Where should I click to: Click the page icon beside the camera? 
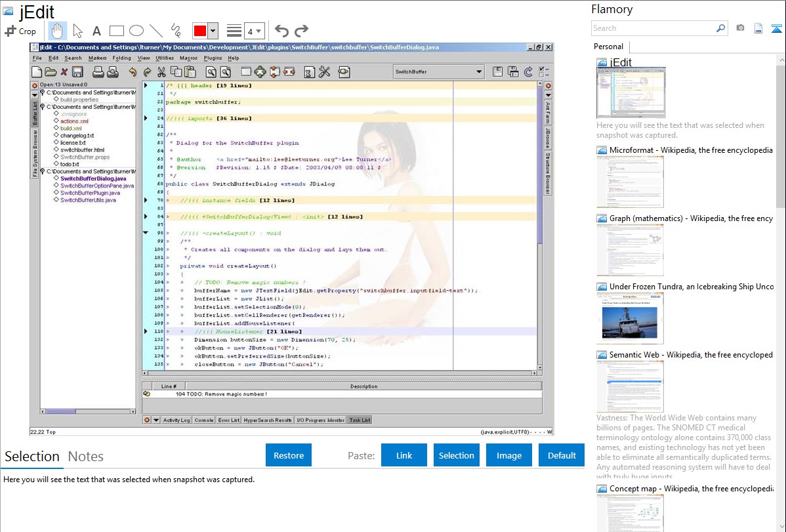coord(758,28)
